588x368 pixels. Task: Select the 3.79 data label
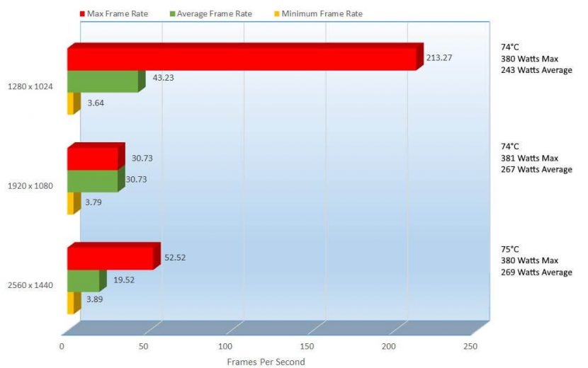tap(93, 202)
